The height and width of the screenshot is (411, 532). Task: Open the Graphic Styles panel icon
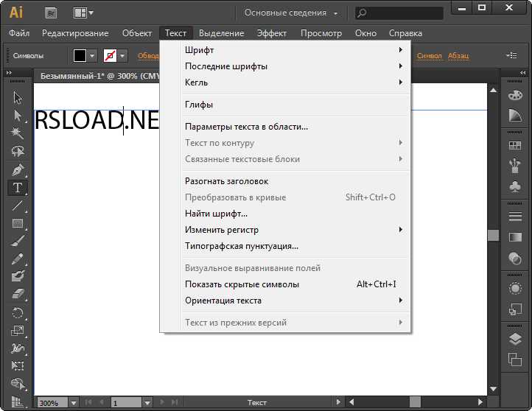[515, 309]
